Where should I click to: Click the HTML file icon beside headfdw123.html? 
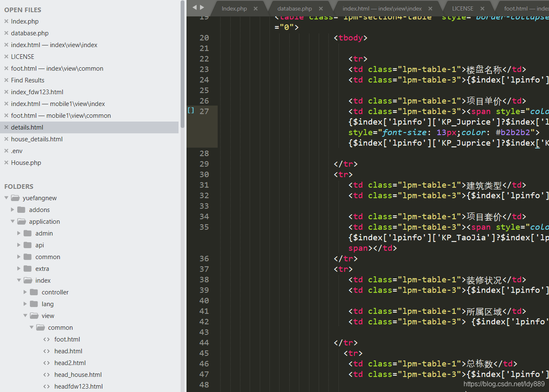click(46, 386)
